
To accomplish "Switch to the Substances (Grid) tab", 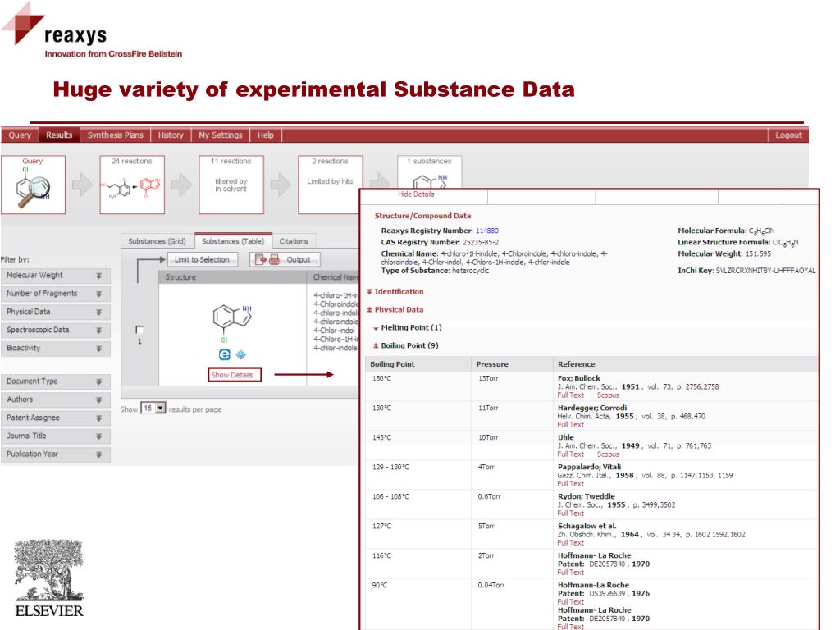I will [x=157, y=241].
